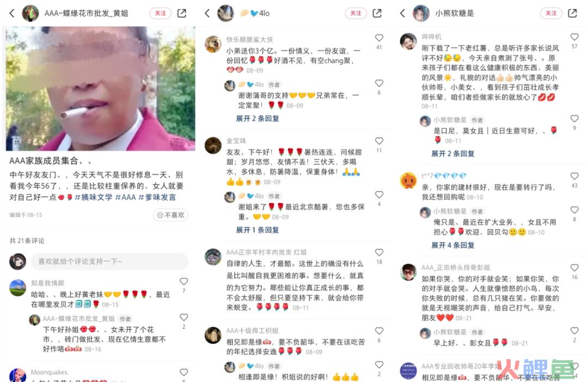This screenshot has height=382, width=588.
Task: Open the #爹味发言 hashtag
Action: pos(157,197)
